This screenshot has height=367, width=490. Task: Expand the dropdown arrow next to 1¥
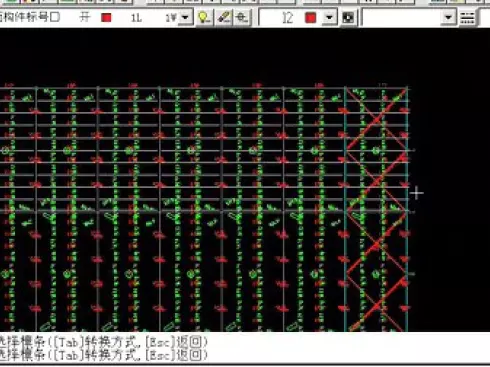click(x=185, y=17)
